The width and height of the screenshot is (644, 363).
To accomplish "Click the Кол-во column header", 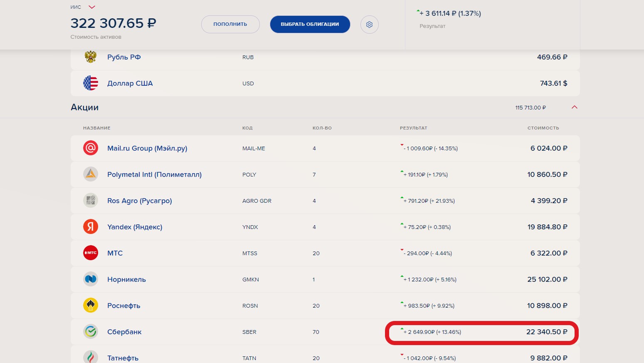I will coord(322,128).
